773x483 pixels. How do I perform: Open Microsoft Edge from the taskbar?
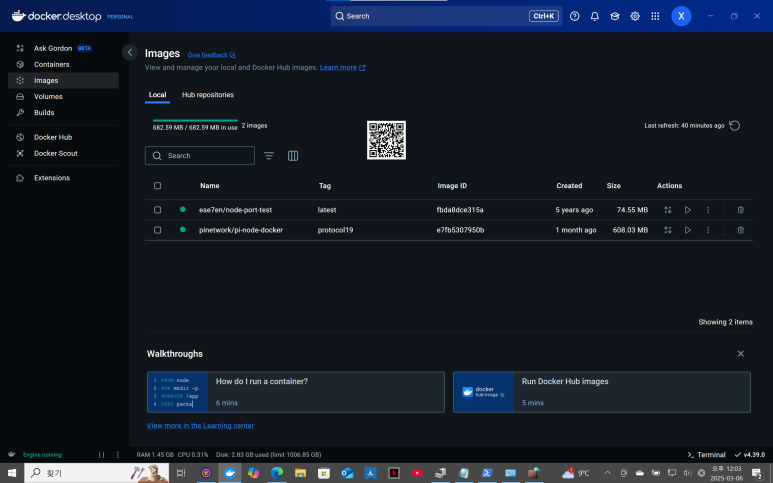(277, 473)
